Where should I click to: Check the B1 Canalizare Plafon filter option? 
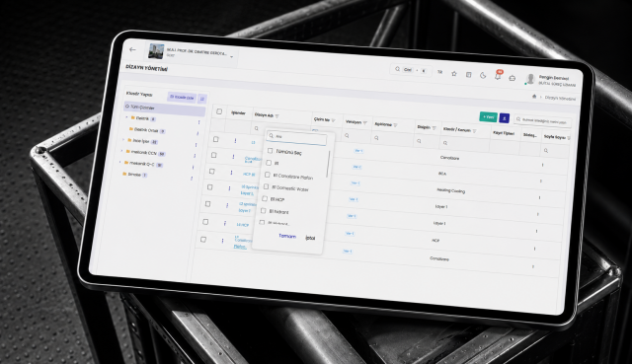point(268,175)
